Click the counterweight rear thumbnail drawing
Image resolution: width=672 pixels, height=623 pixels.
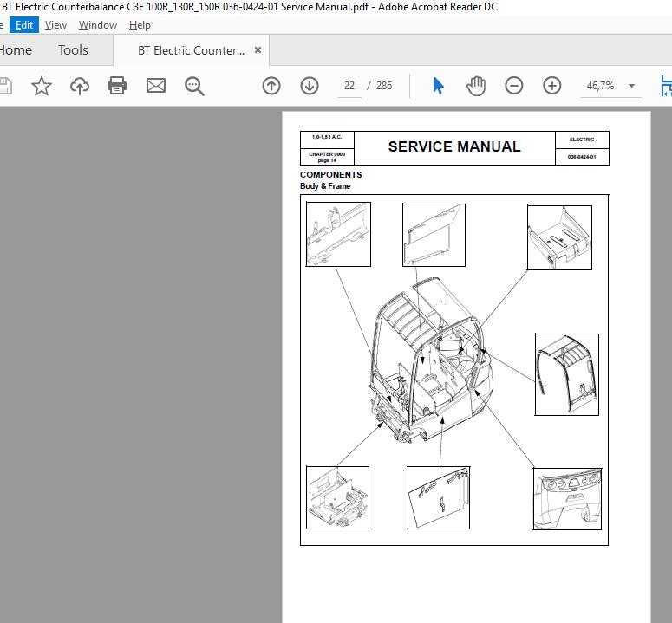point(567,499)
